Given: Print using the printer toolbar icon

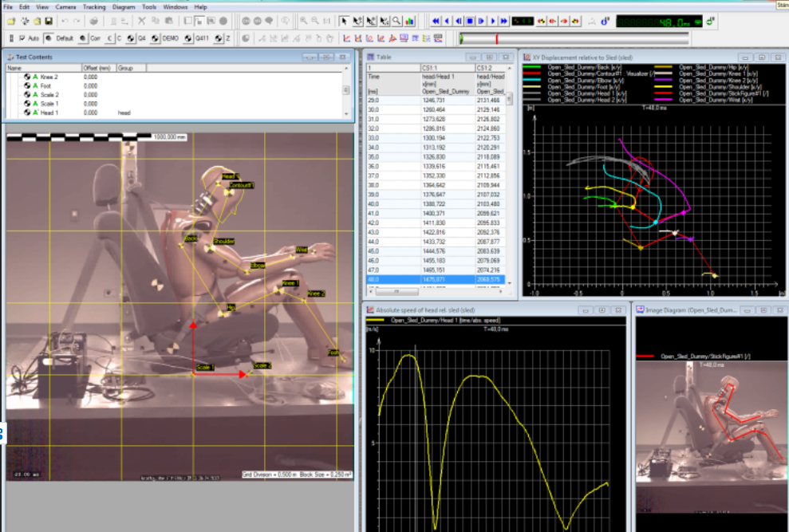Looking at the screenshot, I should click(x=93, y=22).
